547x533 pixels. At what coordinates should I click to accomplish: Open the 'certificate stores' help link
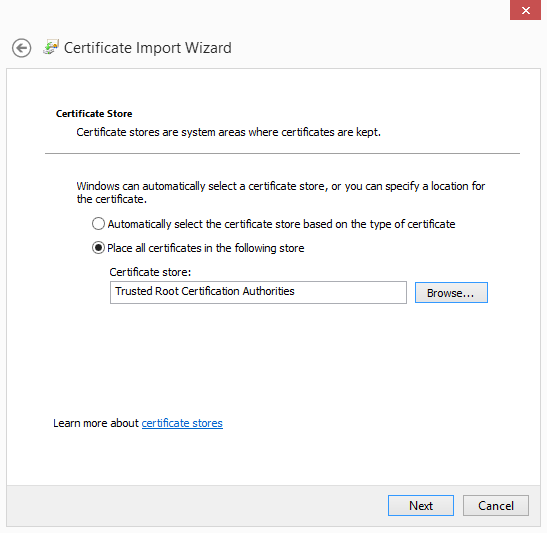click(x=182, y=423)
